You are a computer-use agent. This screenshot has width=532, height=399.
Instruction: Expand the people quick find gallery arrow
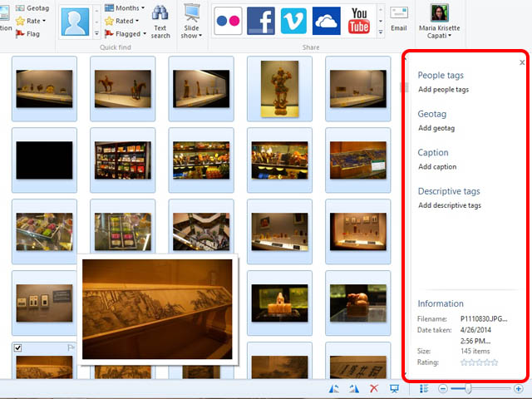[x=96, y=33]
